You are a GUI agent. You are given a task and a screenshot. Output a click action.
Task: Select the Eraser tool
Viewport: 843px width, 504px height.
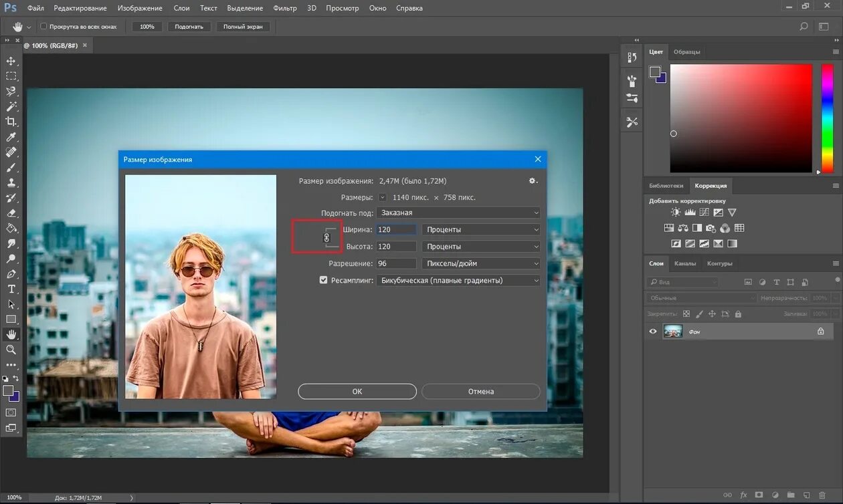[x=11, y=213]
